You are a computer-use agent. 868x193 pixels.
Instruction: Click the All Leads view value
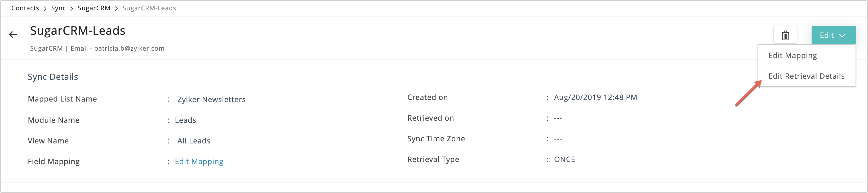[194, 141]
